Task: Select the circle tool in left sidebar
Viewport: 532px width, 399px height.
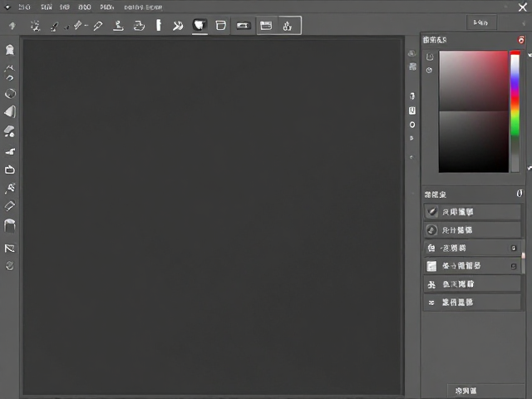Action: (10, 93)
